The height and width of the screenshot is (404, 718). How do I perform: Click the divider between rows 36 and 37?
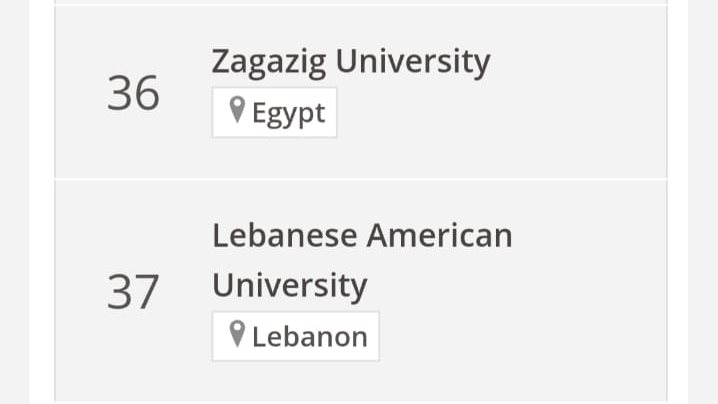[x=360, y=180]
